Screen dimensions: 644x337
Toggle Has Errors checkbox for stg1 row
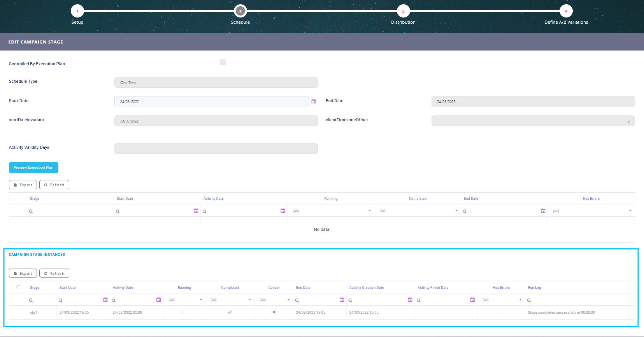click(501, 312)
